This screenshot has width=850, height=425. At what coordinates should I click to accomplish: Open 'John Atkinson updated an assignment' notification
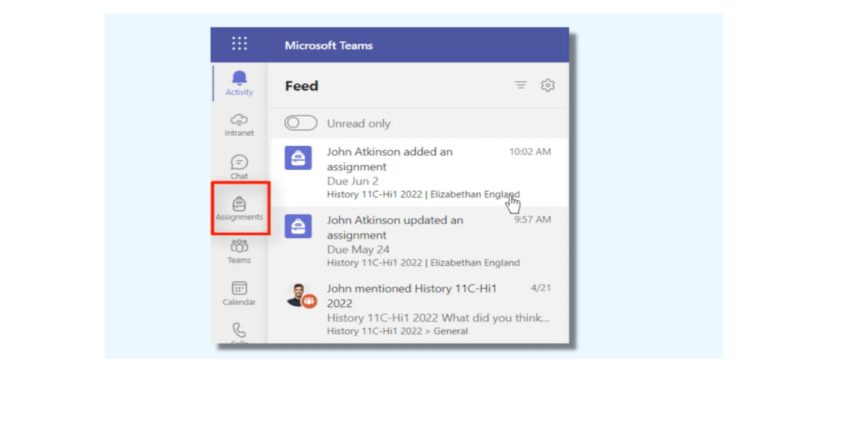[x=420, y=241]
